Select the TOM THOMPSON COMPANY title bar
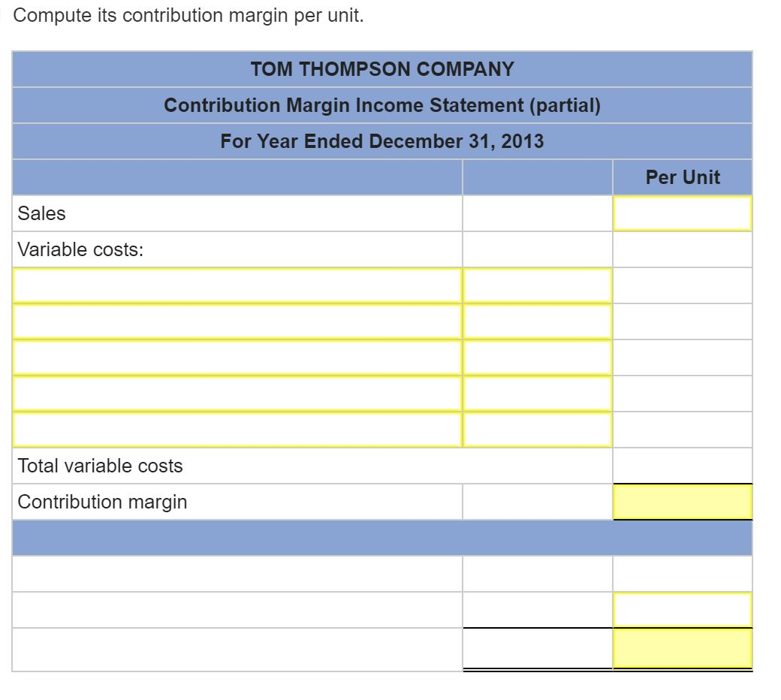This screenshot has height=700, width=781. coord(384,68)
